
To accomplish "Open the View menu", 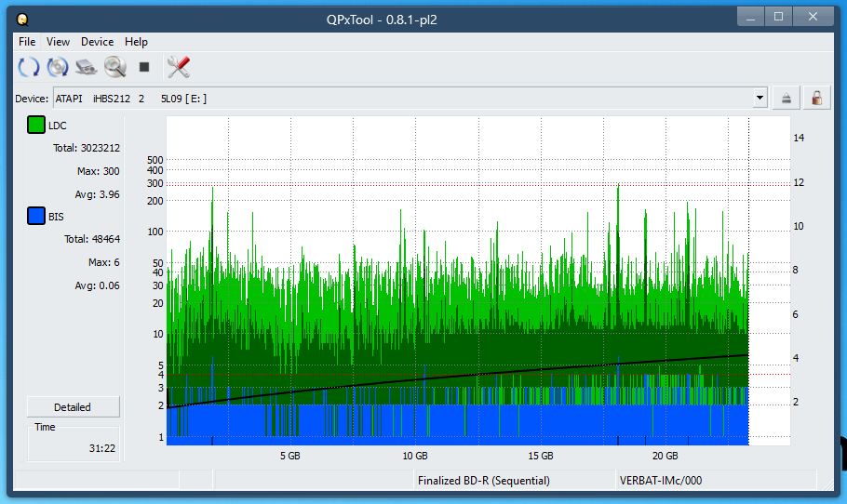I will coord(58,42).
